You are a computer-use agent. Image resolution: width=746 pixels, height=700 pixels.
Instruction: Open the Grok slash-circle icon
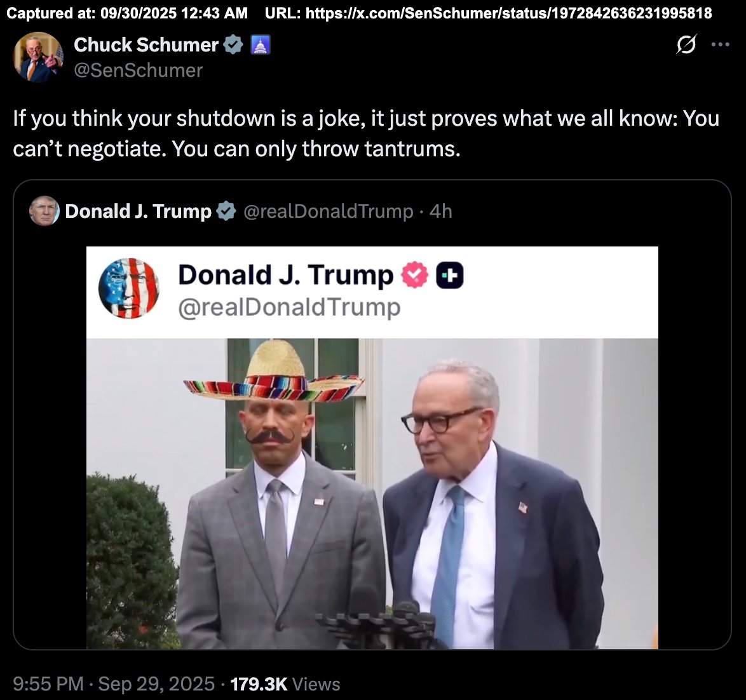(x=686, y=44)
